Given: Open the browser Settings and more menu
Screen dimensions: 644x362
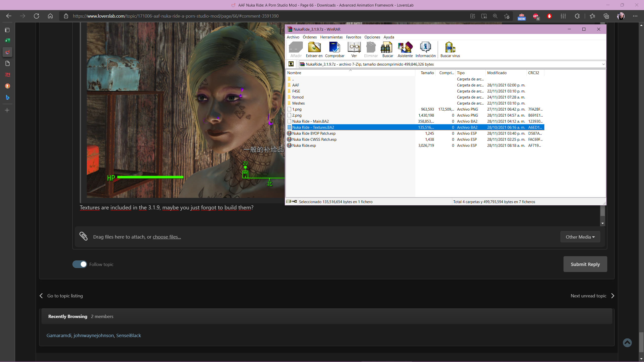Looking at the screenshot, I should (x=635, y=16).
